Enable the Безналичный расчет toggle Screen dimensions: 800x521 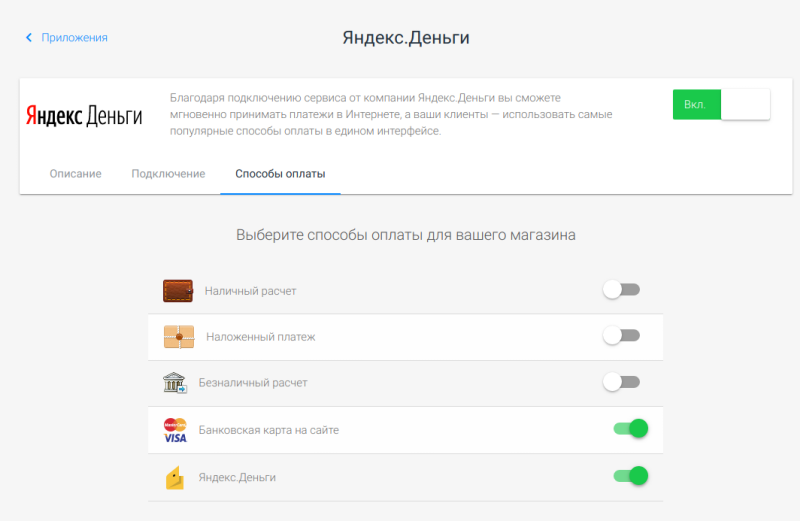(621, 382)
